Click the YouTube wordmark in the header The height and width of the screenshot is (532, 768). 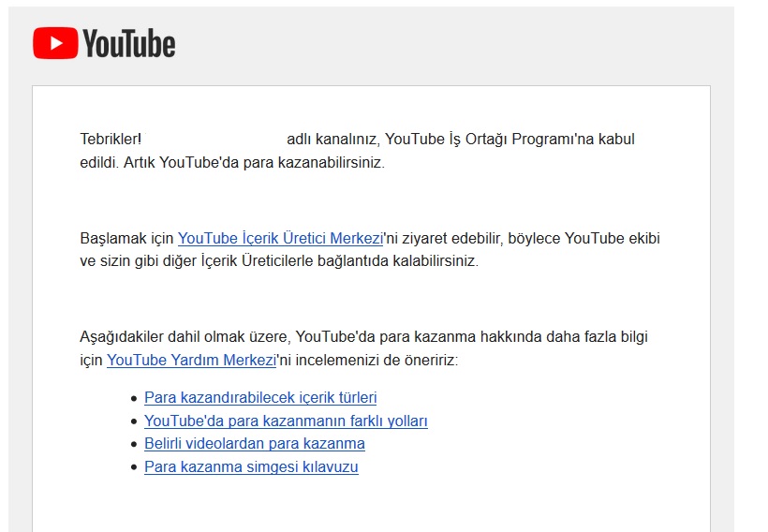pyautogui.click(x=129, y=44)
